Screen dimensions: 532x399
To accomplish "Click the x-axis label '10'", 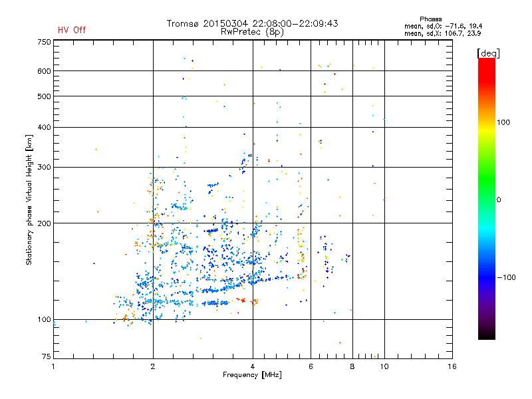I will pyautogui.click(x=384, y=366).
